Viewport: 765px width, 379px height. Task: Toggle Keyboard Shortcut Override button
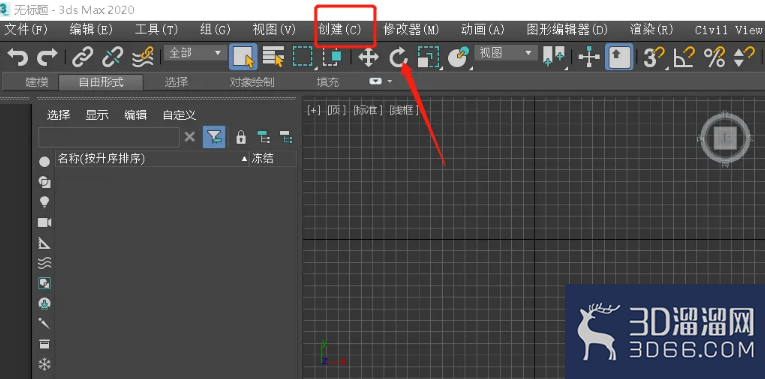pos(619,57)
